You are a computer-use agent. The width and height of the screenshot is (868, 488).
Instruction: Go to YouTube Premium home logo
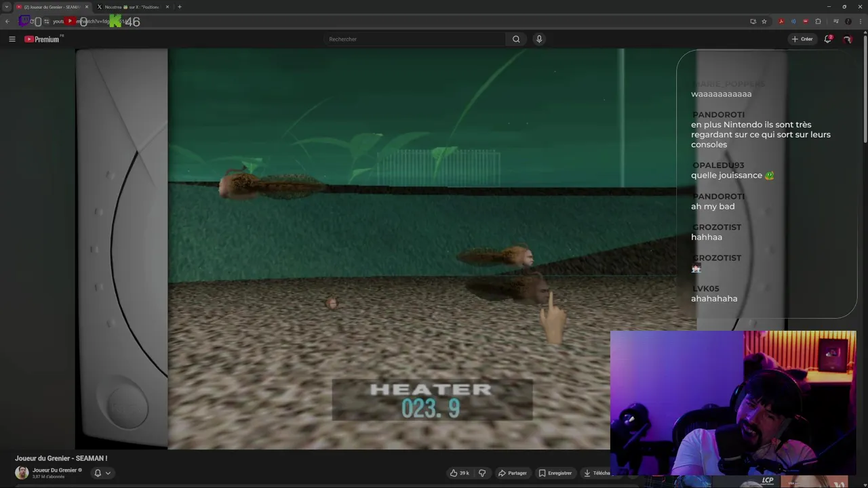coord(42,39)
